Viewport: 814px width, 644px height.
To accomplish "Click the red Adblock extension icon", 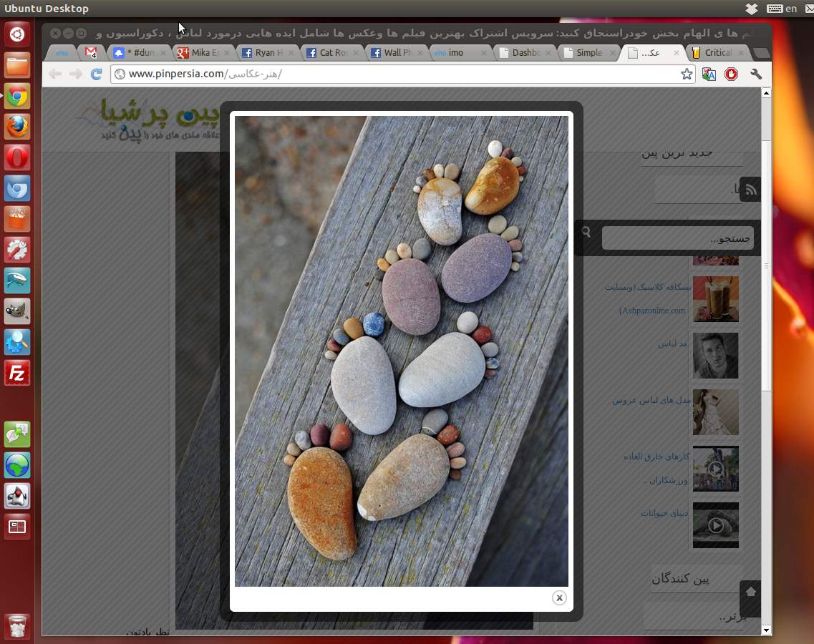I will 731,74.
